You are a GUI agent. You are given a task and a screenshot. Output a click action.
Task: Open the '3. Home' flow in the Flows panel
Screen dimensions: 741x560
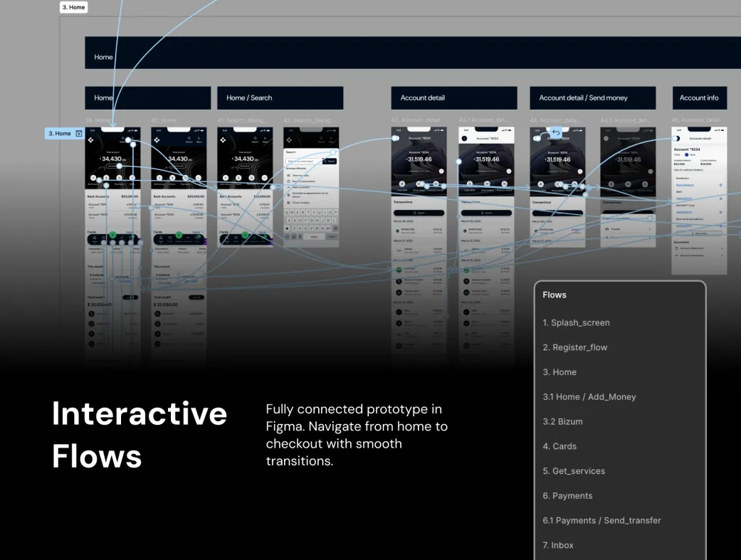pyautogui.click(x=559, y=372)
